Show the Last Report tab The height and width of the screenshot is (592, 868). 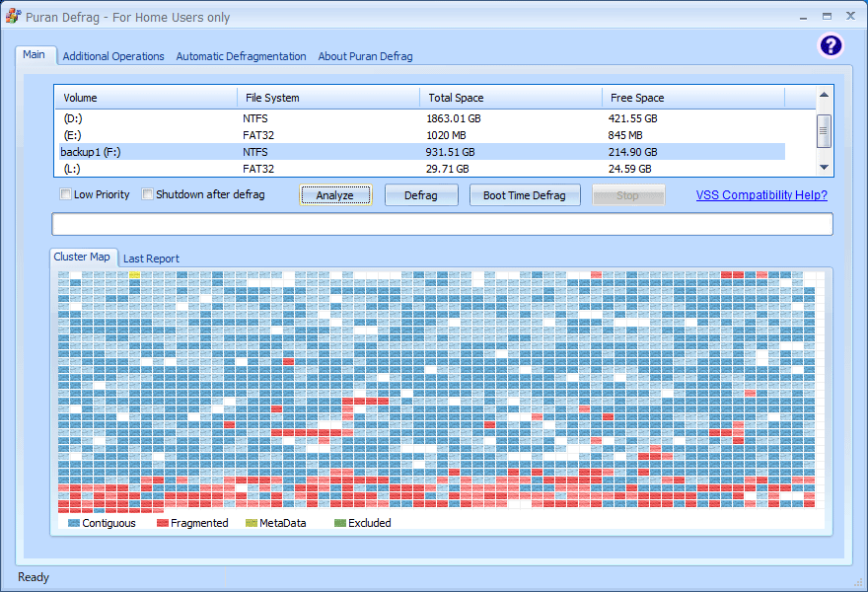[151, 259]
